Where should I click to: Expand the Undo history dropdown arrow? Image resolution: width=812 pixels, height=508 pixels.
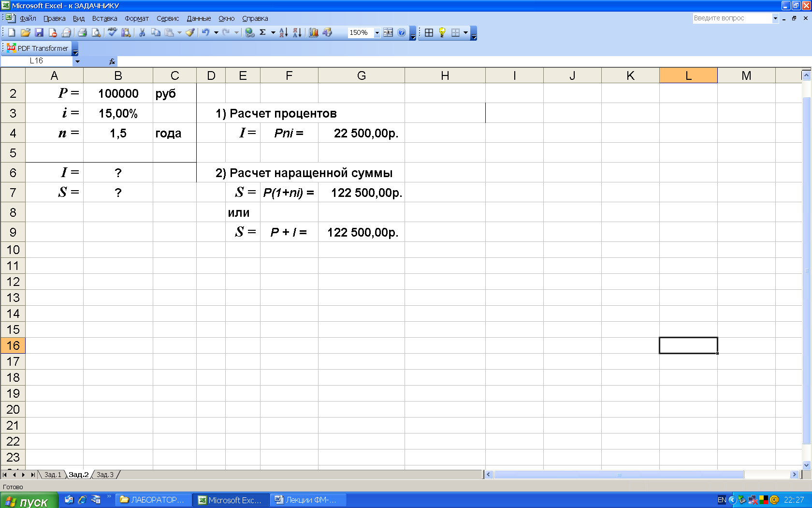tap(216, 32)
